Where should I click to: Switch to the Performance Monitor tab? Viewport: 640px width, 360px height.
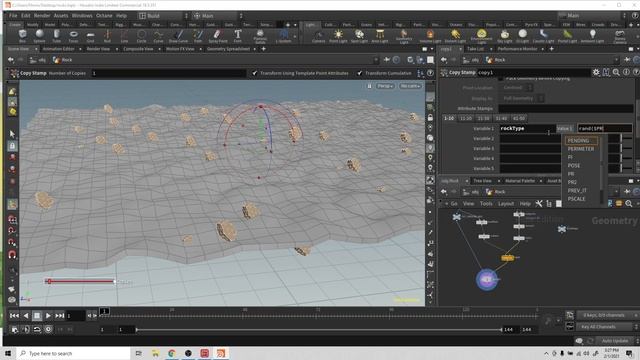tap(518, 49)
